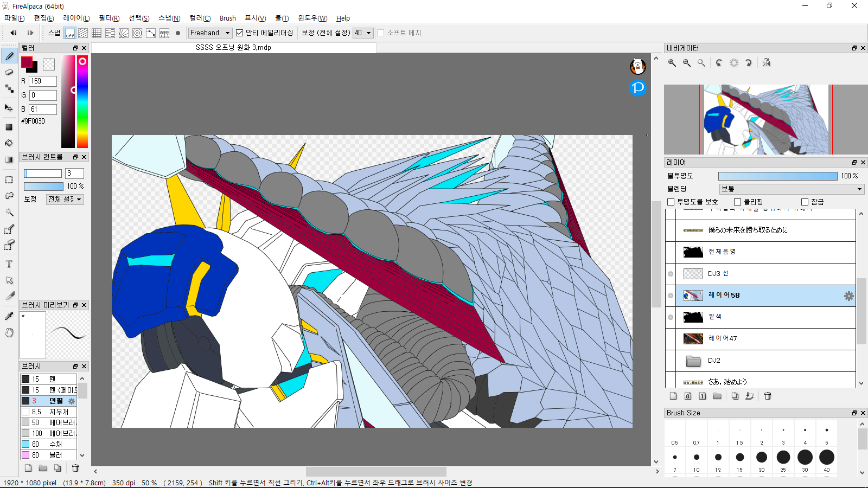This screenshot has height=488, width=868.
Task: Toggle the 안티 에일리어싱 checkbox
Action: [x=239, y=33]
